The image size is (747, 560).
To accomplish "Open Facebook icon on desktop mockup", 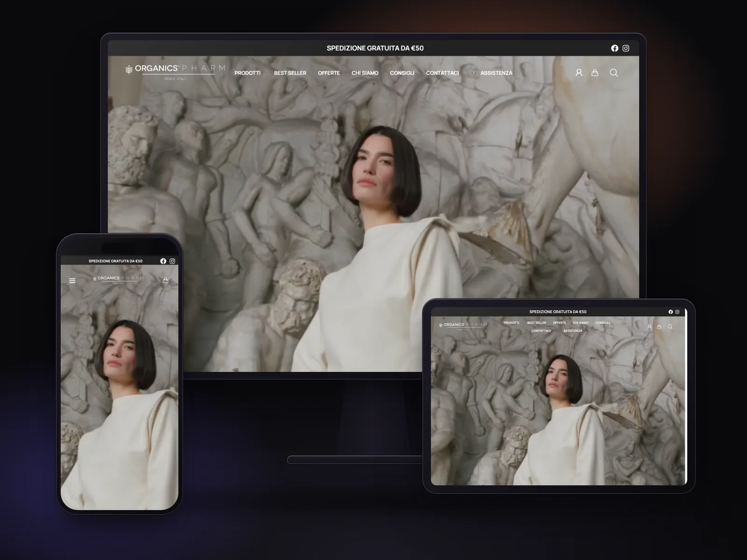I will (x=614, y=48).
